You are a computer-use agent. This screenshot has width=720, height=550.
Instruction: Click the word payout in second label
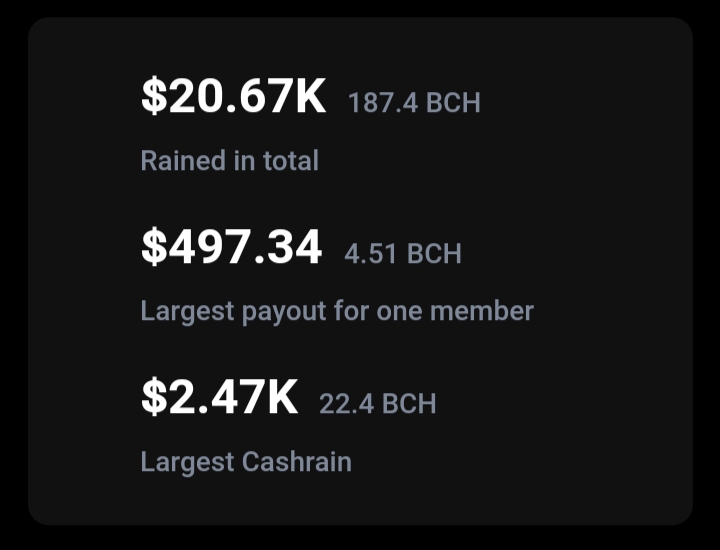point(284,311)
